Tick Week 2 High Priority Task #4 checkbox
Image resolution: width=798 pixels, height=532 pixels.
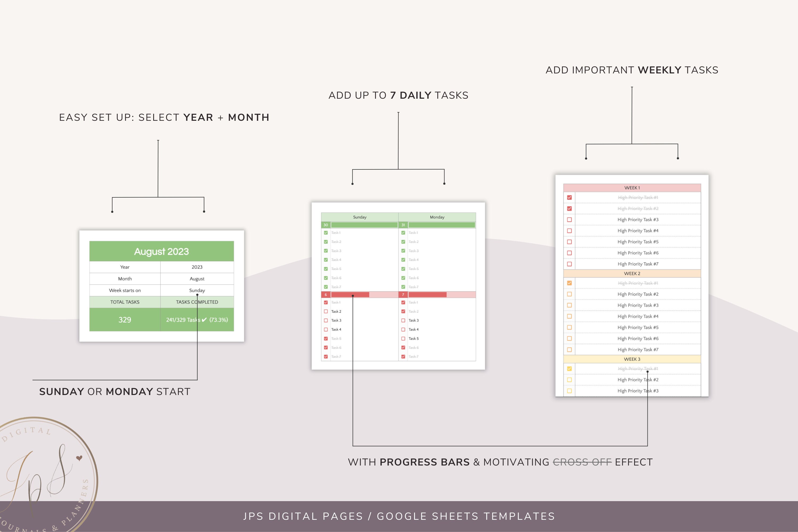[569, 316]
